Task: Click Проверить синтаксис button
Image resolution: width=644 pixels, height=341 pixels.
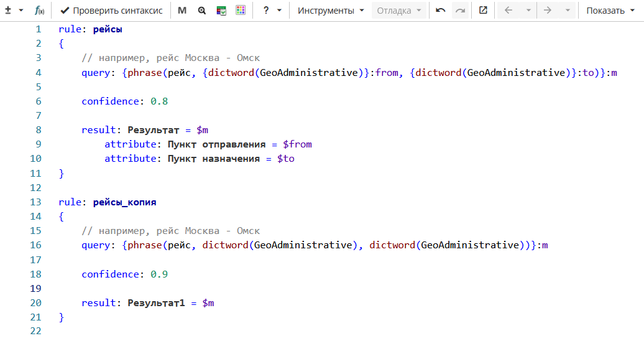Action: coord(111,11)
